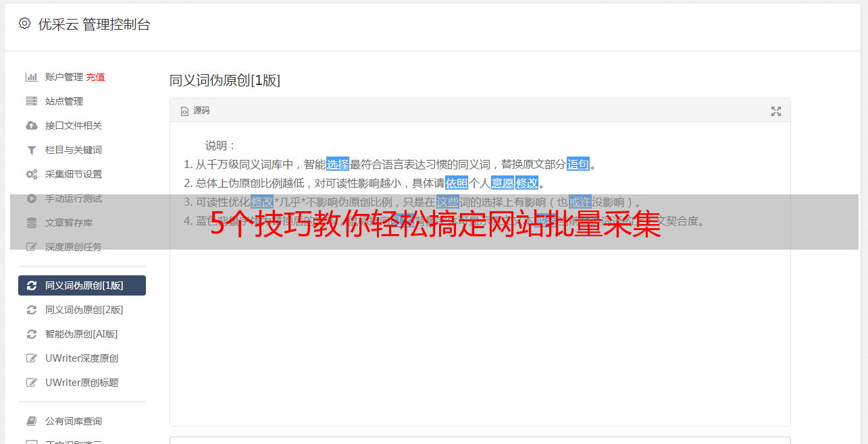Click the 优采云 管理控制台 header title
Image resolution: width=868 pixels, height=444 pixels.
tap(94, 24)
